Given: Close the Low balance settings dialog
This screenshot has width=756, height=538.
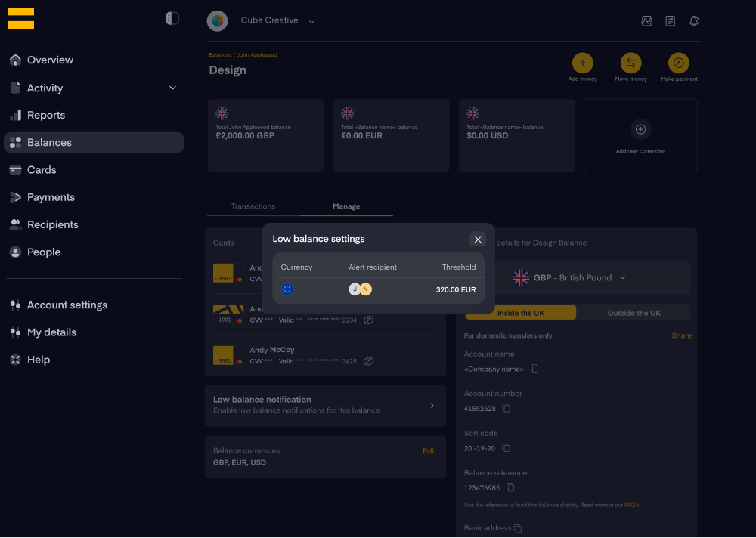Looking at the screenshot, I should [x=478, y=240].
